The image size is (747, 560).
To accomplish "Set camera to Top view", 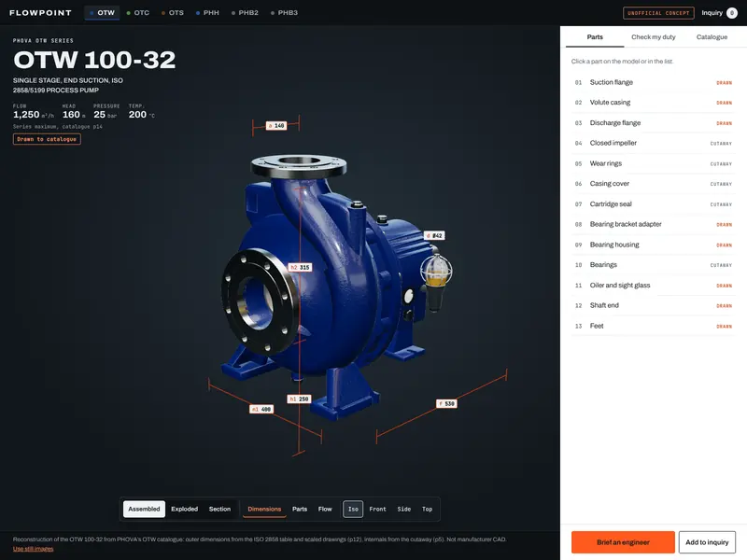I will tap(428, 509).
